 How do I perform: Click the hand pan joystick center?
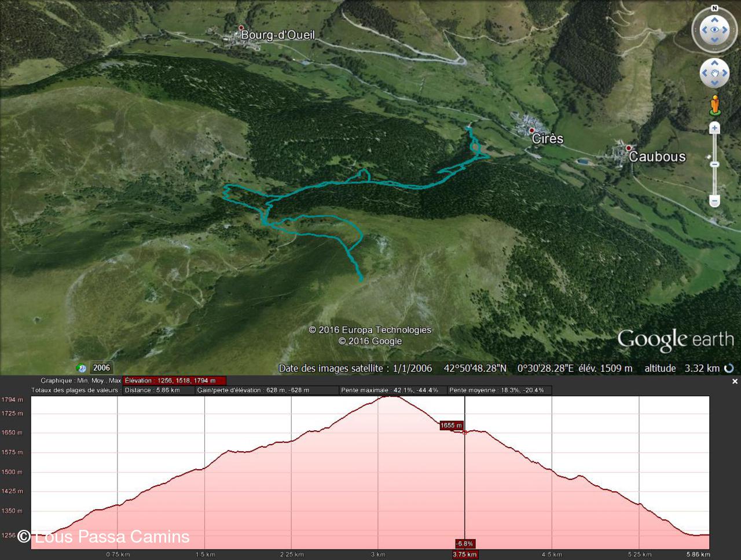714,73
